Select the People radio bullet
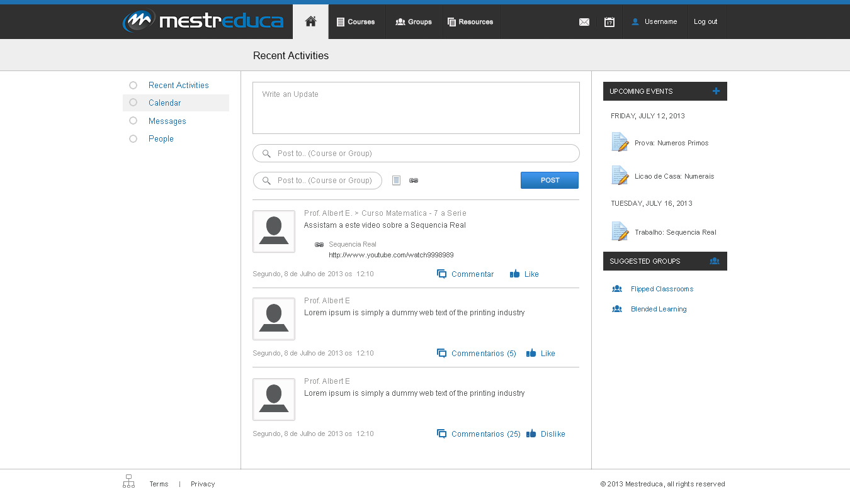This screenshot has height=504, width=850. click(x=133, y=138)
